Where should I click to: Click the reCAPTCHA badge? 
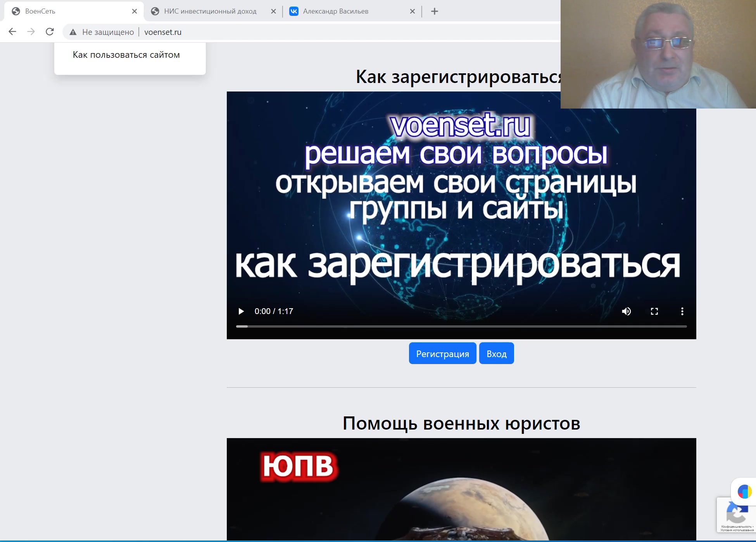[736, 515]
